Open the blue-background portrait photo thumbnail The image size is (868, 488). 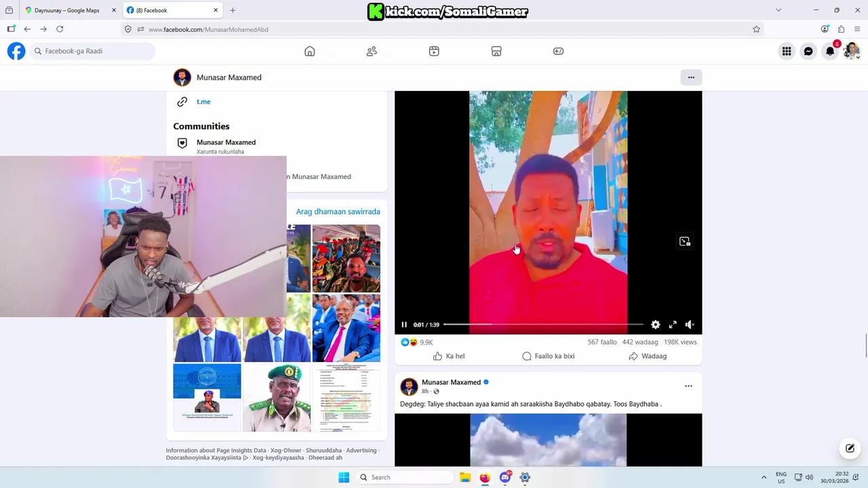(207, 398)
